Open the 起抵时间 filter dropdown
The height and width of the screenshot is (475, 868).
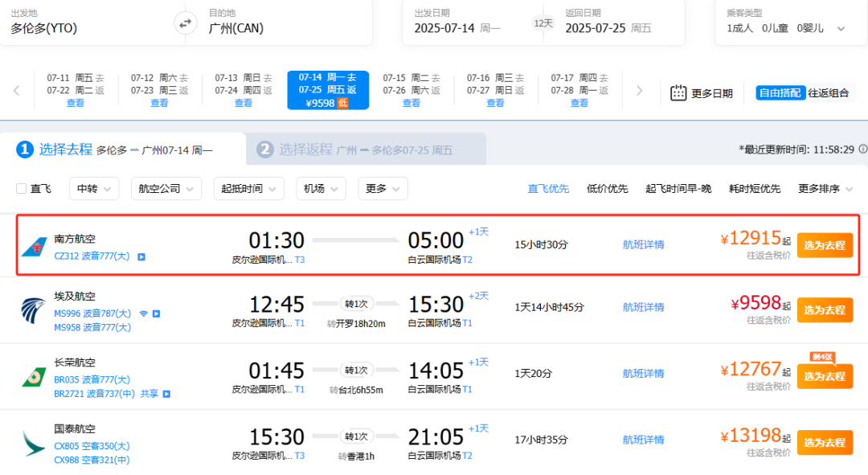[248, 189]
